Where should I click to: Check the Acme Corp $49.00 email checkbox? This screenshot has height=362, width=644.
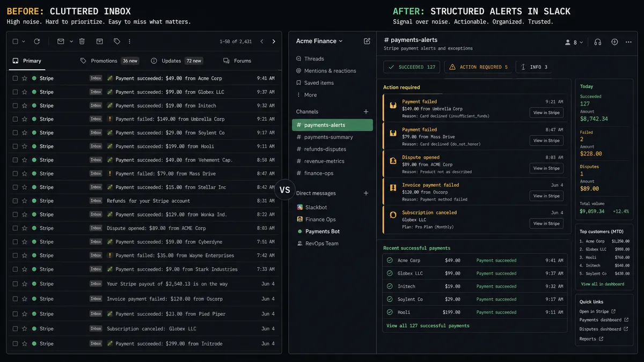click(15, 78)
